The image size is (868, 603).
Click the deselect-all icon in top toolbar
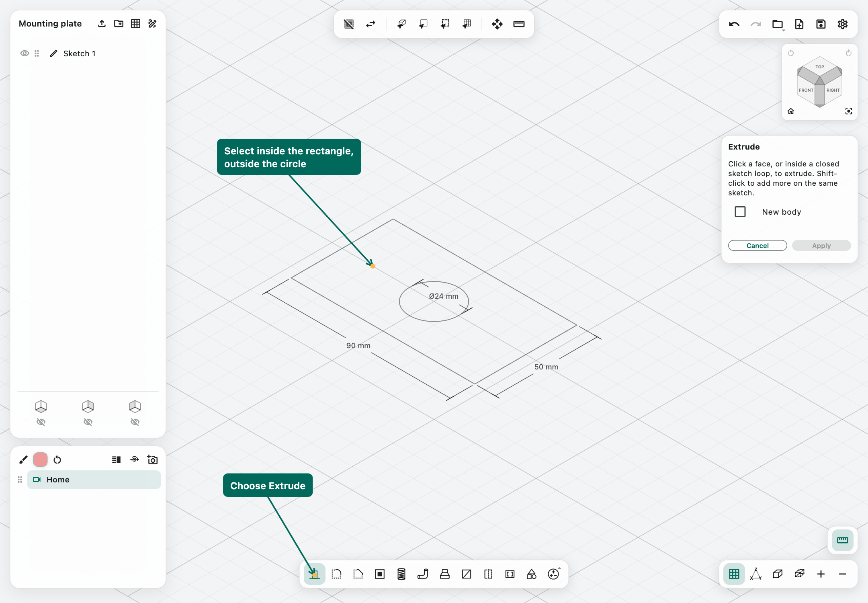(x=349, y=24)
